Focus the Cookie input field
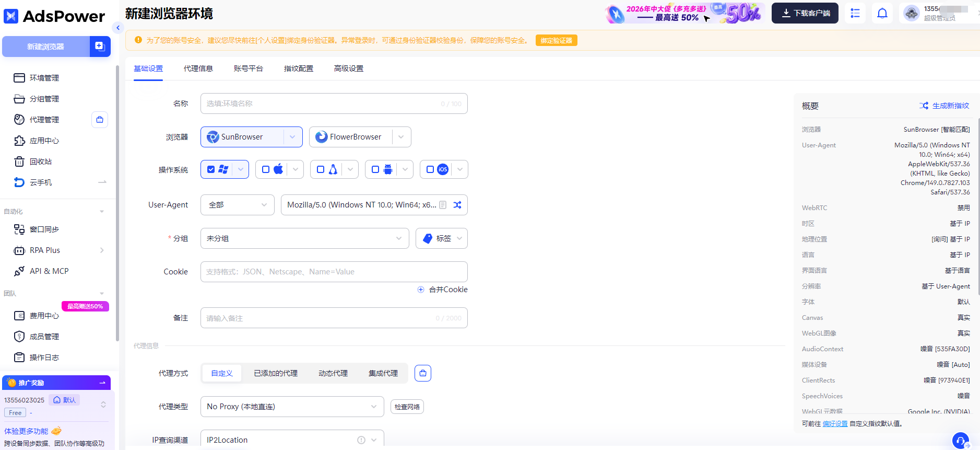 point(334,272)
